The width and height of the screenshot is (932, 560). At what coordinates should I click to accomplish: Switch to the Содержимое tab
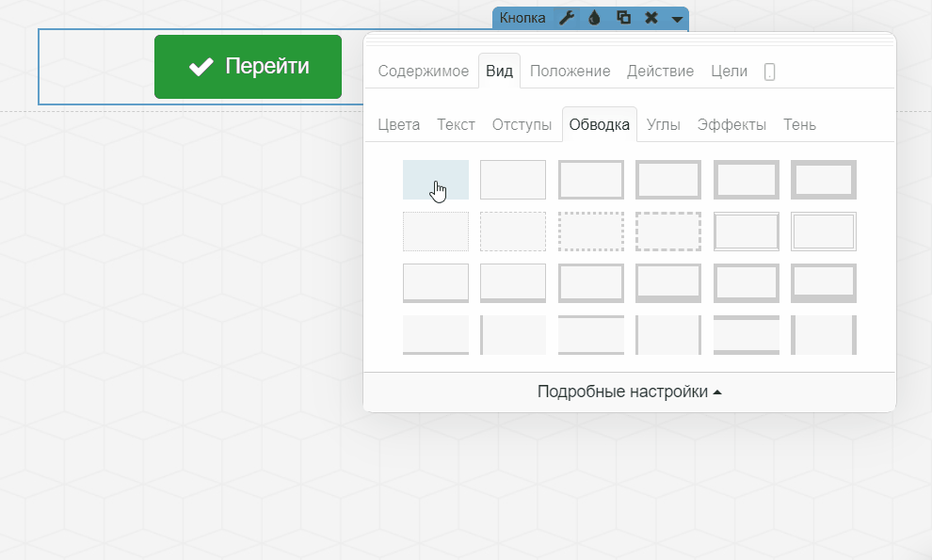(x=423, y=72)
